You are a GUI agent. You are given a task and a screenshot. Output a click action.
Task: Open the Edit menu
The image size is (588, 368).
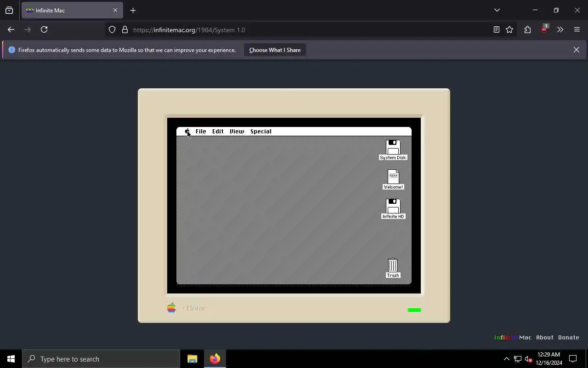pos(218,132)
